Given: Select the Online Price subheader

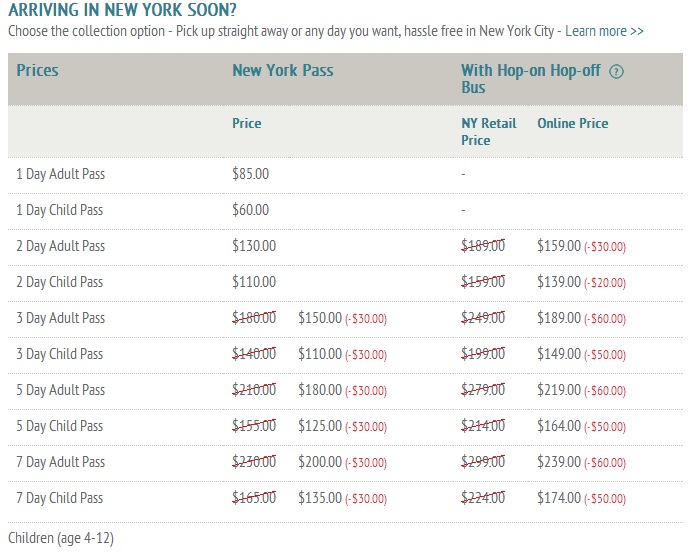Looking at the screenshot, I should [x=573, y=123].
